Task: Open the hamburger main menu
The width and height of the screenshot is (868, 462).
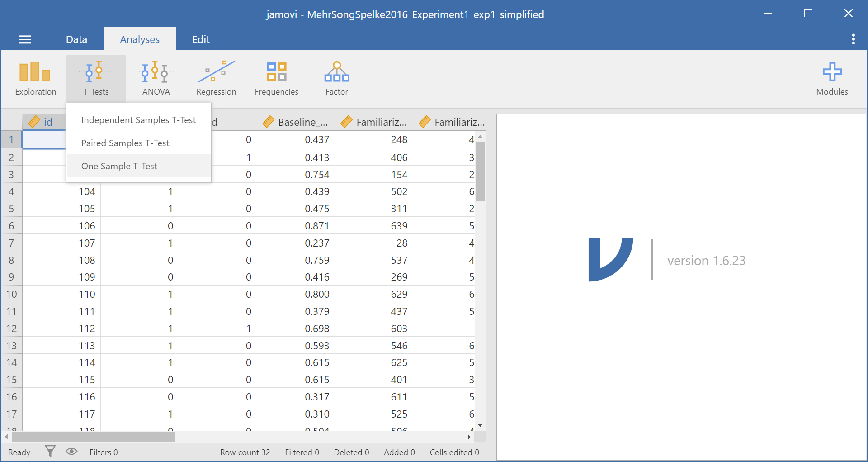Action: coord(25,40)
